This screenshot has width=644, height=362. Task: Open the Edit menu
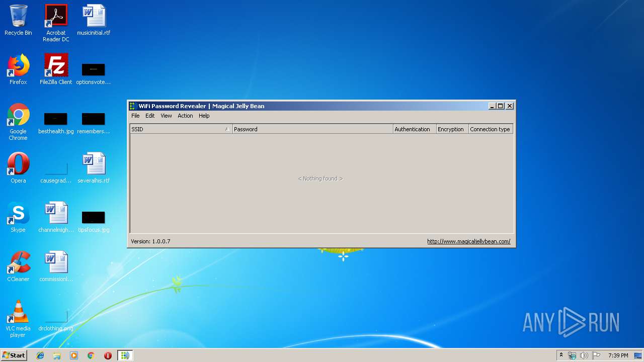(x=150, y=116)
